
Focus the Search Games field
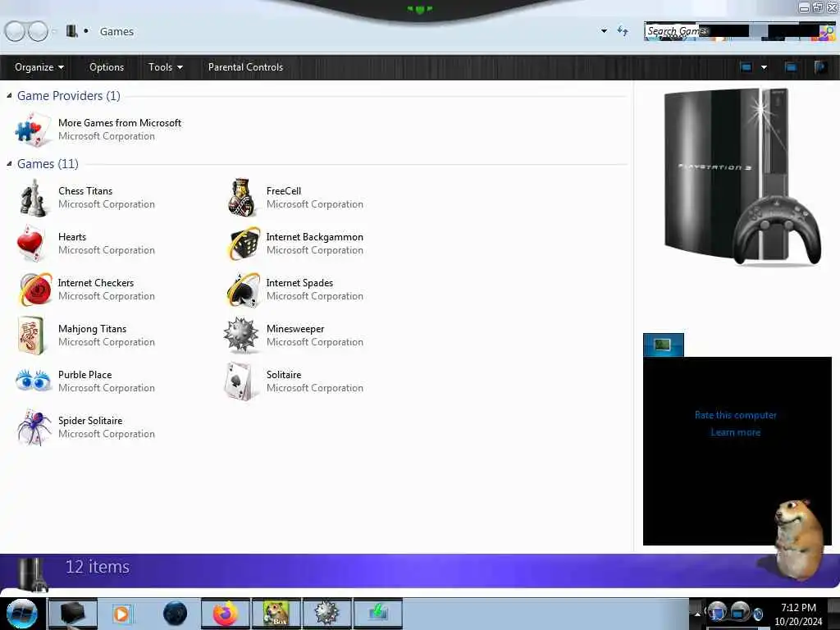[731, 32]
